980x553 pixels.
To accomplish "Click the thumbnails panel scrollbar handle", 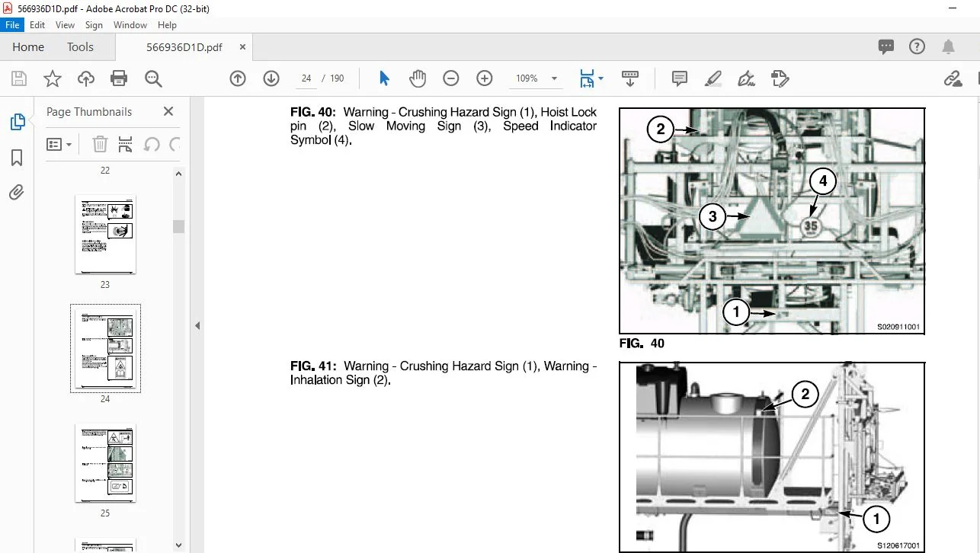I will pos(179,226).
